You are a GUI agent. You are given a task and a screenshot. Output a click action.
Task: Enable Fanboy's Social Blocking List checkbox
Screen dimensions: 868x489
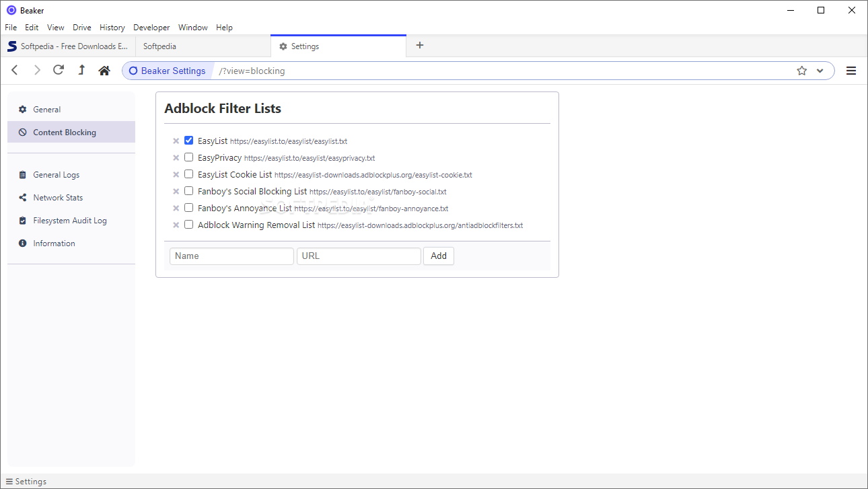(189, 191)
